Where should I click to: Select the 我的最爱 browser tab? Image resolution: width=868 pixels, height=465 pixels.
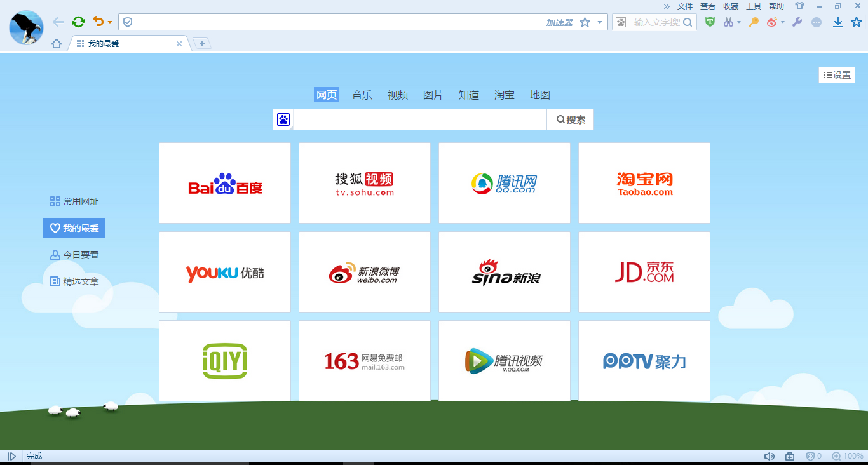click(129, 44)
